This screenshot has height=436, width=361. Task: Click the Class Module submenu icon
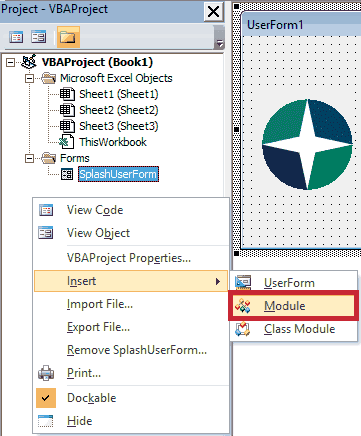[x=243, y=329]
